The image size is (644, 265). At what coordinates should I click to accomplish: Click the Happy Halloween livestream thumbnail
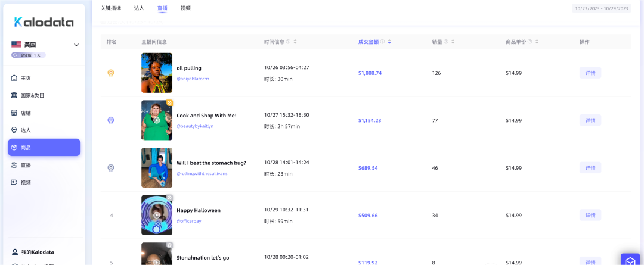(x=157, y=214)
